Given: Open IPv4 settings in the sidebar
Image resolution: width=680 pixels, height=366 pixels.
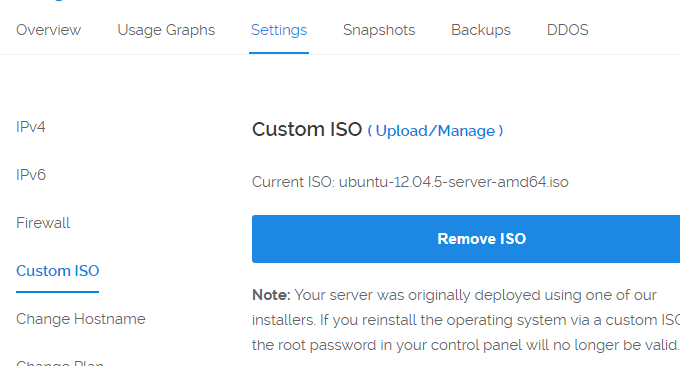Looking at the screenshot, I should (31, 127).
